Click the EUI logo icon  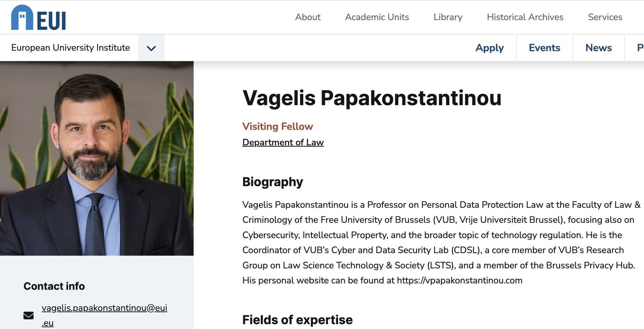tap(38, 17)
